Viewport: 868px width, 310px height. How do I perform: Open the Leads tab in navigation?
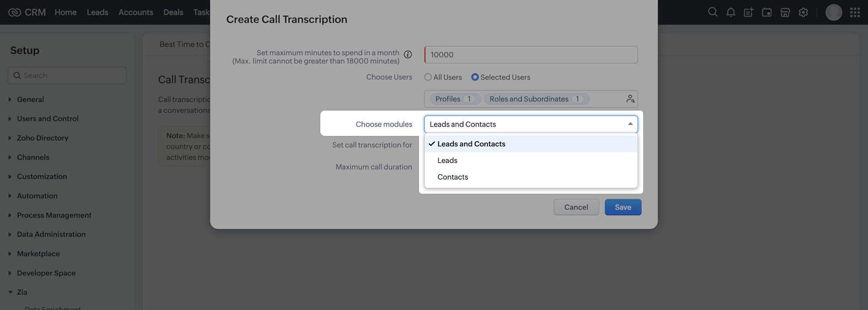(x=97, y=12)
